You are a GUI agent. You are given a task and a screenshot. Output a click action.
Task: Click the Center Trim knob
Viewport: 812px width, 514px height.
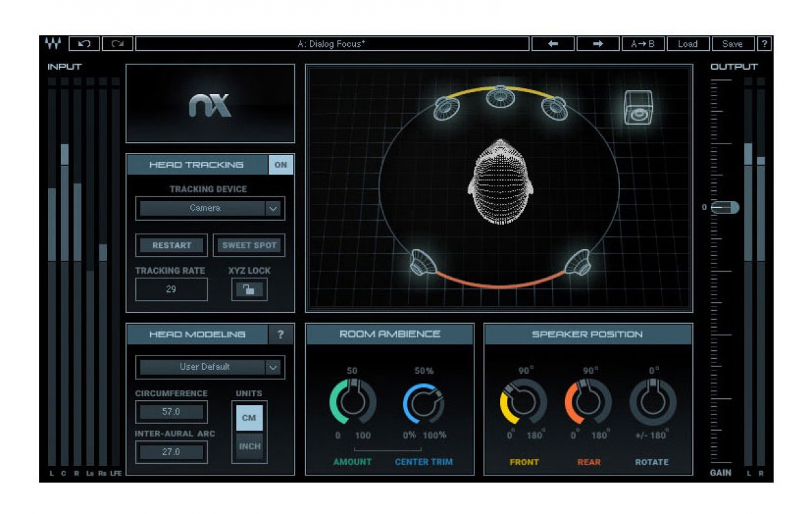pyautogui.click(x=424, y=404)
